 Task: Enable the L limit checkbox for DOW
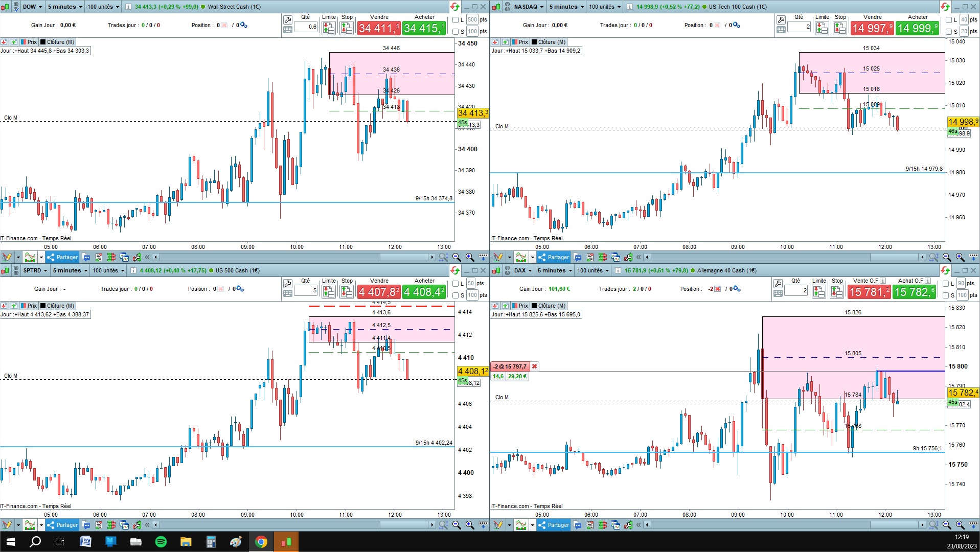coord(456,20)
